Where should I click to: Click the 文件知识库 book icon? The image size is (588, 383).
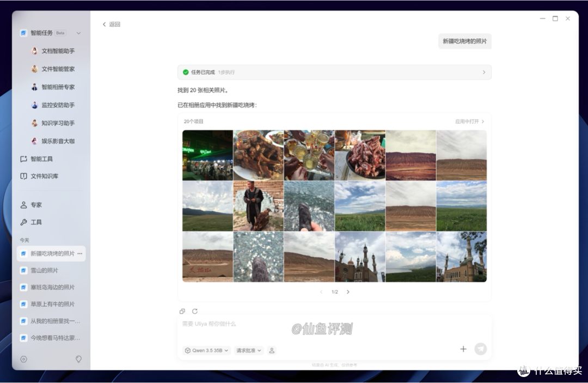point(23,177)
